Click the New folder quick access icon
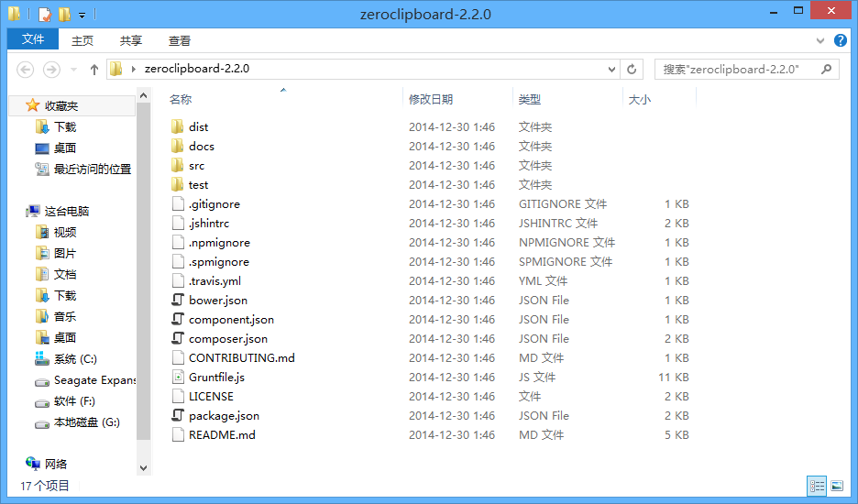858x504 pixels. 64,15
